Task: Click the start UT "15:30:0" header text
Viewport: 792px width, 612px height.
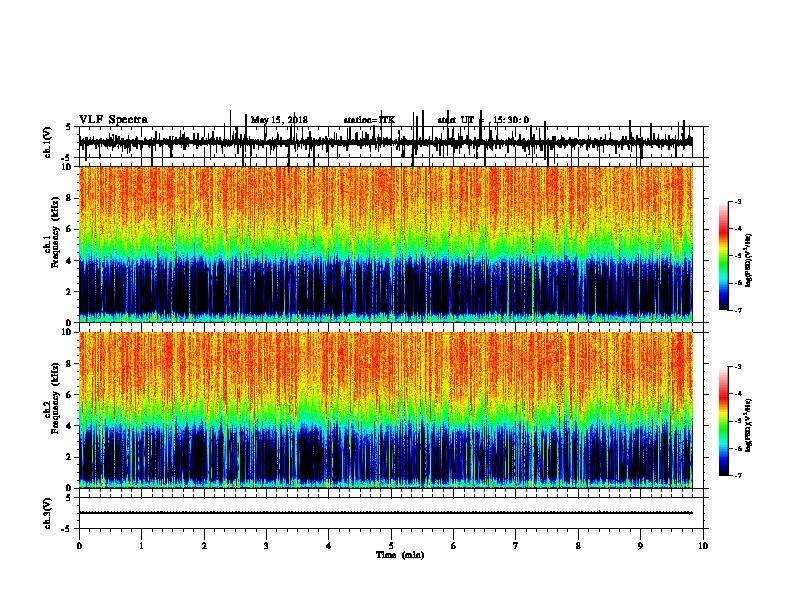Action: pos(511,120)
